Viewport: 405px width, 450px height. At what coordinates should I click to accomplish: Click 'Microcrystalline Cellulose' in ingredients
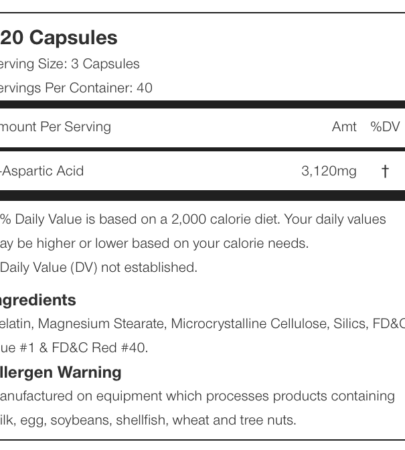coord(250,324)
